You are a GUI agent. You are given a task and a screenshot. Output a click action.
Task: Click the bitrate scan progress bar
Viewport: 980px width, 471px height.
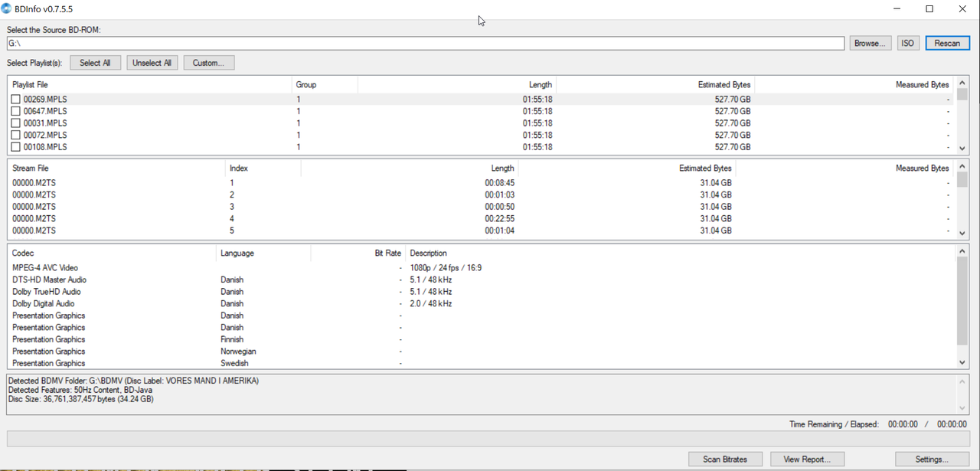(488, 439)
